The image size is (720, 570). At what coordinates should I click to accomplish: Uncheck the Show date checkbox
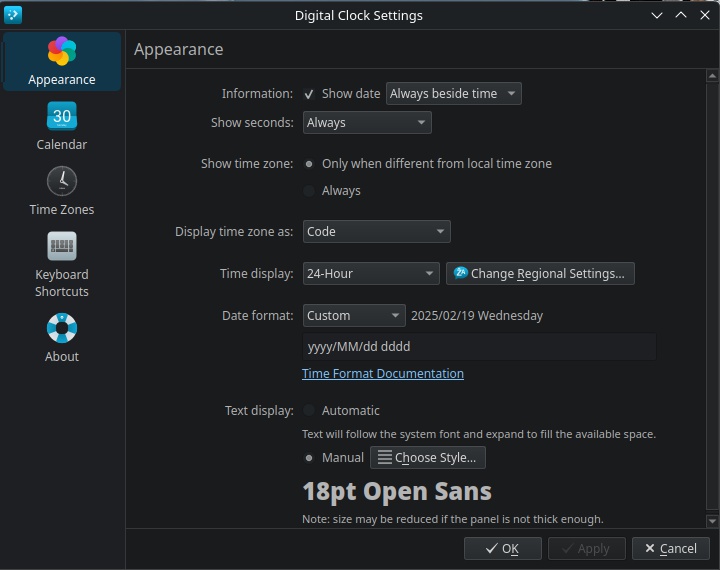[x=309, y=94]
